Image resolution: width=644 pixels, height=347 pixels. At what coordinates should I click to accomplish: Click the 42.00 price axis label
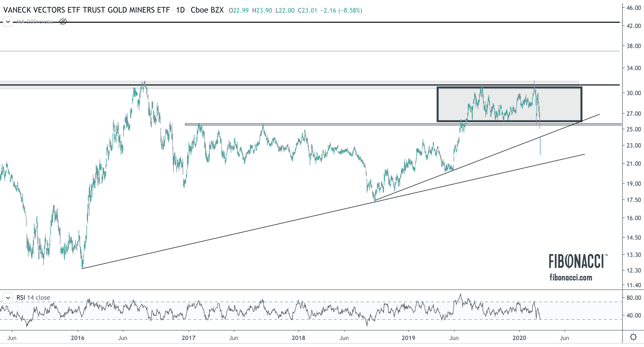coord(634,26)
